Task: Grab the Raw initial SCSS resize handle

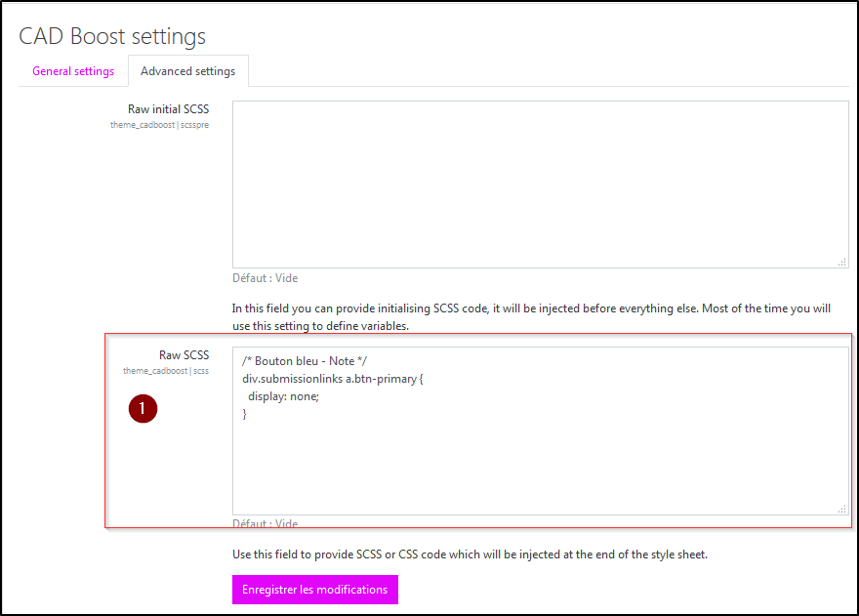Action: pos(841,262)
